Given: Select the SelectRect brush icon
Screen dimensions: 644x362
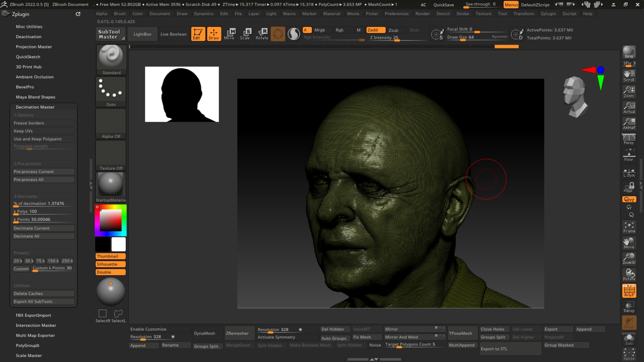Looking at the screenshot, I should click(102, 316).
